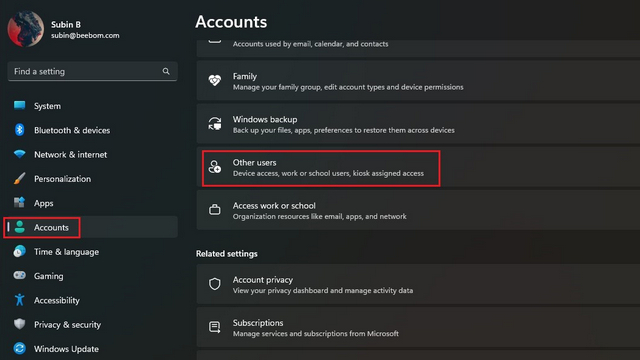Open Windows Update settings
The height and width of the screenshot is (360, 640).
point(92,349)
